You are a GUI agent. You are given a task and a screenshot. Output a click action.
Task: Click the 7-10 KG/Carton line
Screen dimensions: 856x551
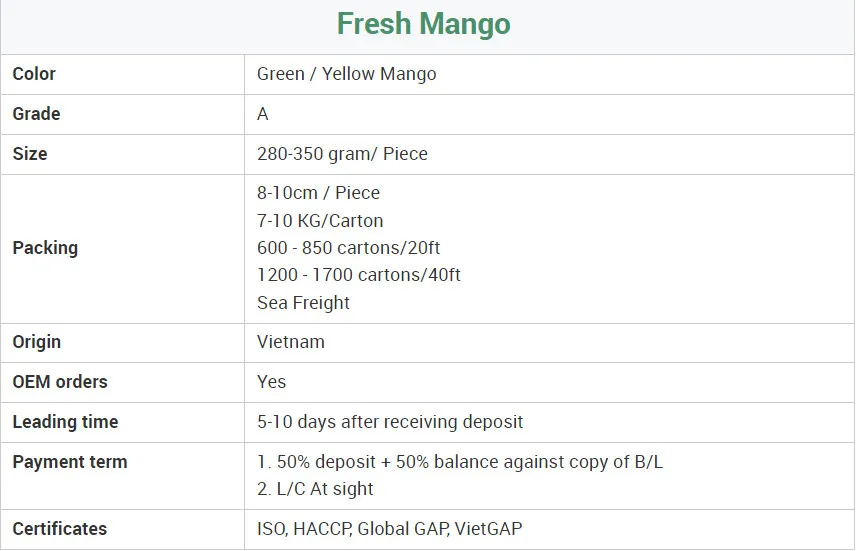(320, 221)
